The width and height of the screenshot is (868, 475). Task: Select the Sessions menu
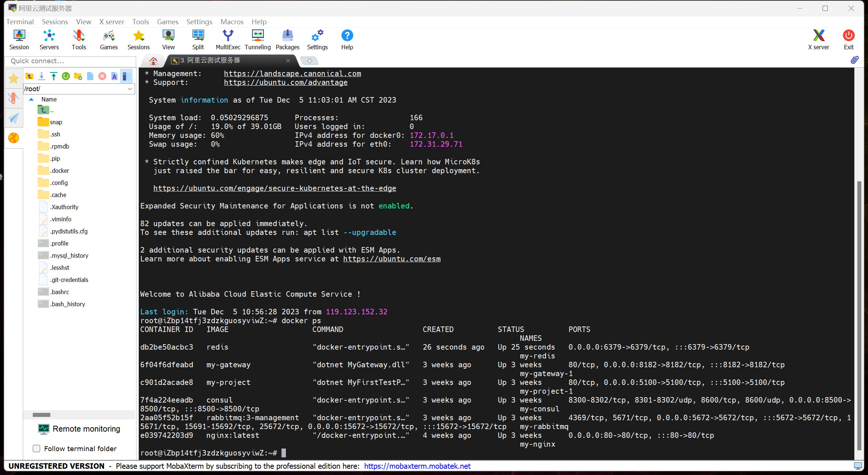[54, 22]
